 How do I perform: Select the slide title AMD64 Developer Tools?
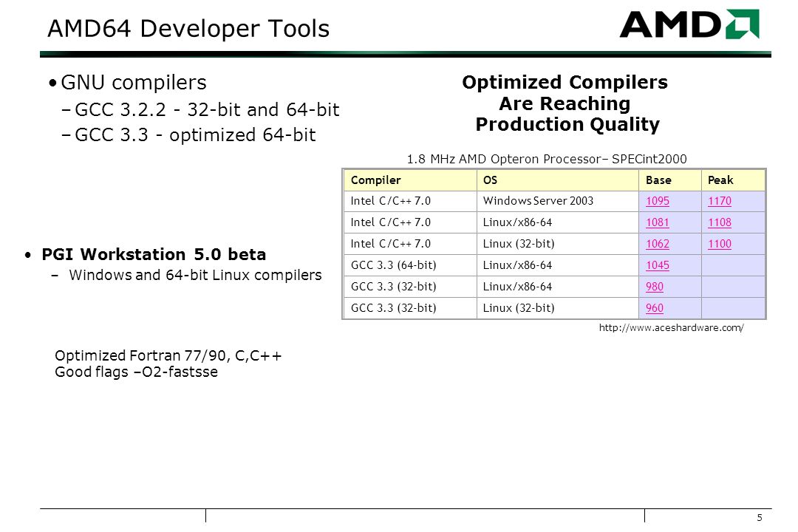(188, 29)
